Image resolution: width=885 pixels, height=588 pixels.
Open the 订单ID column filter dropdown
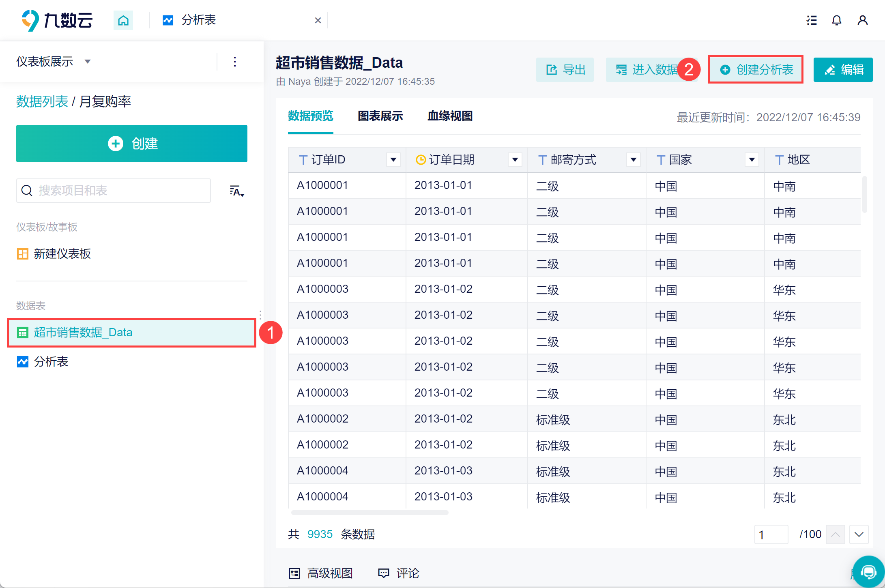point(393,160)
